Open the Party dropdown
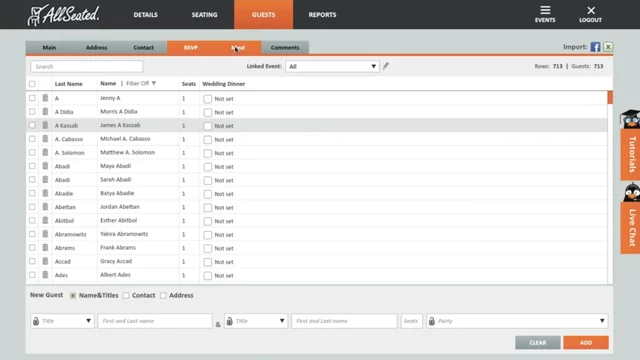 point(517,321)
